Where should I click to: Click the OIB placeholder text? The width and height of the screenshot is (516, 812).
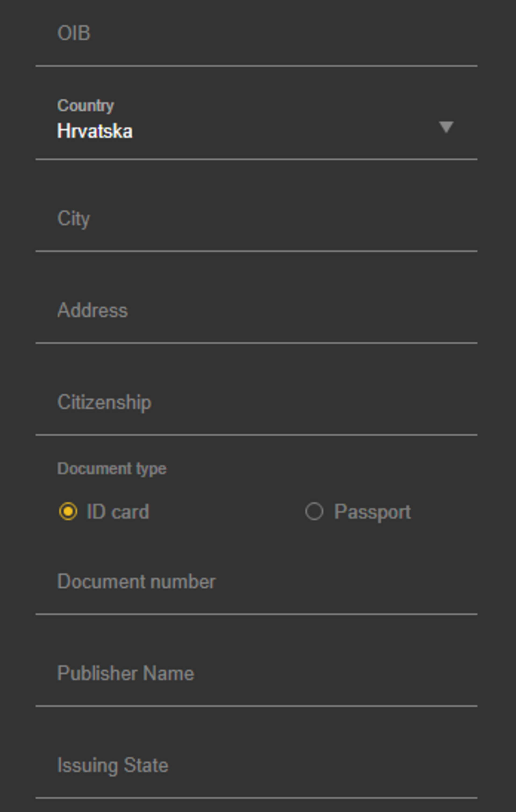tap(74, 33)
